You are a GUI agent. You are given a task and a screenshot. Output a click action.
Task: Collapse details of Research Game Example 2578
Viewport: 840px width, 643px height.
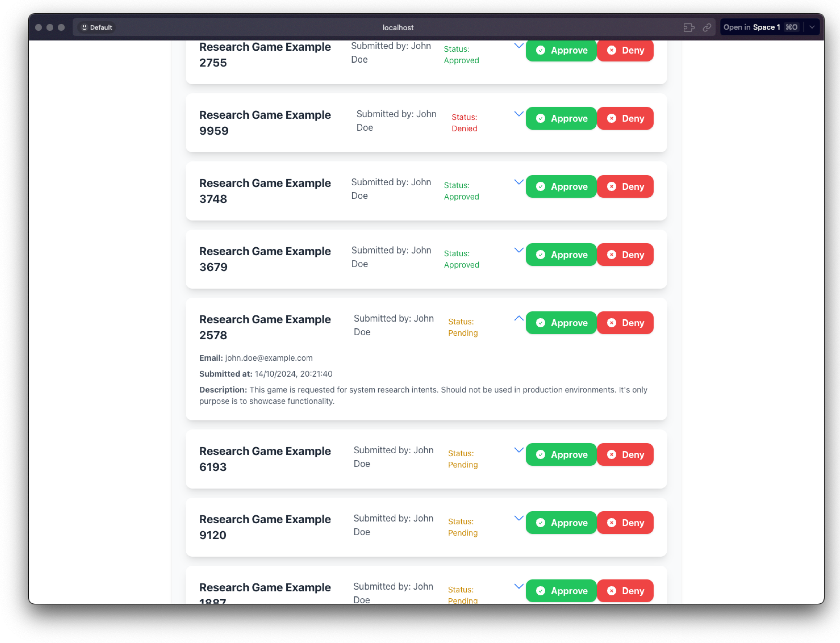(x=519, y=318)
